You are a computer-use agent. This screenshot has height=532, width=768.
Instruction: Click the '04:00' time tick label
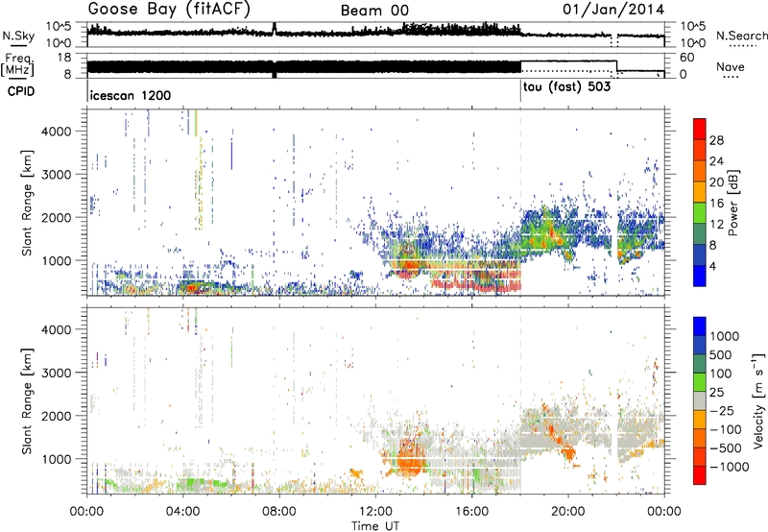click(183, 512)
